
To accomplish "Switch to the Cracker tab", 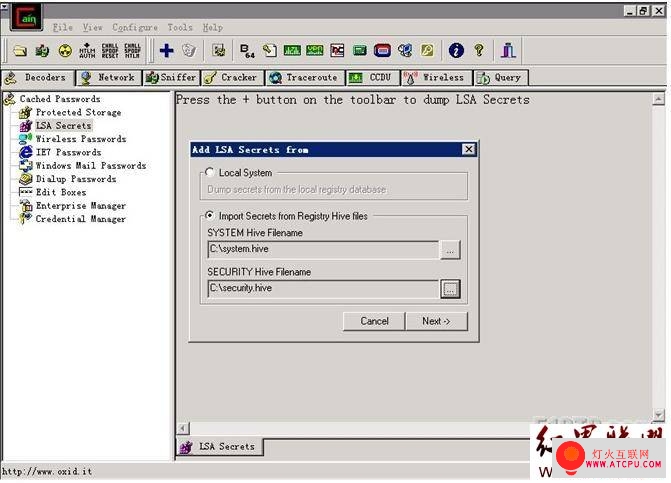I will pos(232,77).
